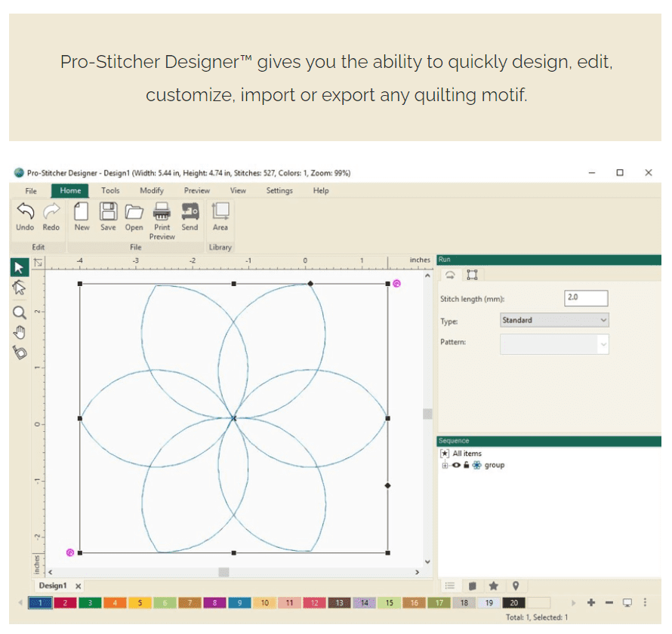Open the Tools tab
The height and width of the screenshot is (634, 672).
click(110, 191)
